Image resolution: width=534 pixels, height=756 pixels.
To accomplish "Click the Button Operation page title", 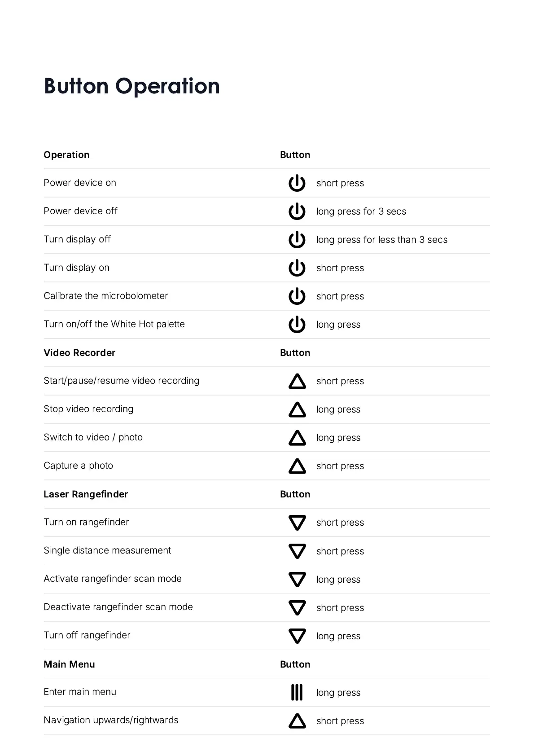I will [x=131, y=86].
